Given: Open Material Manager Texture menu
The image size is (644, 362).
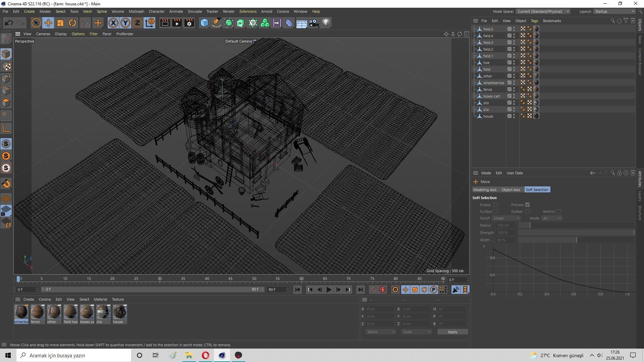Looking at the screenshot, I should click(x=118, y=299).
